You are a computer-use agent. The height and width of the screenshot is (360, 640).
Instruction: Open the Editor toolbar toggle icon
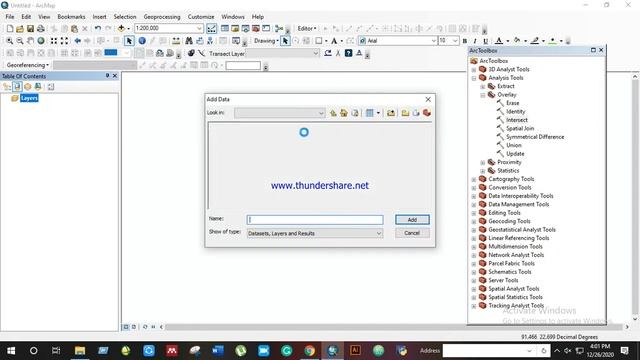coord(211,29)
